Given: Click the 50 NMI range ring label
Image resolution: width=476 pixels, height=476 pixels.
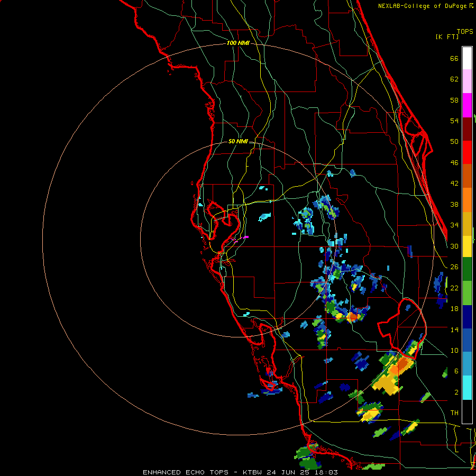Looking at the screenshot, I should (238, 141).
